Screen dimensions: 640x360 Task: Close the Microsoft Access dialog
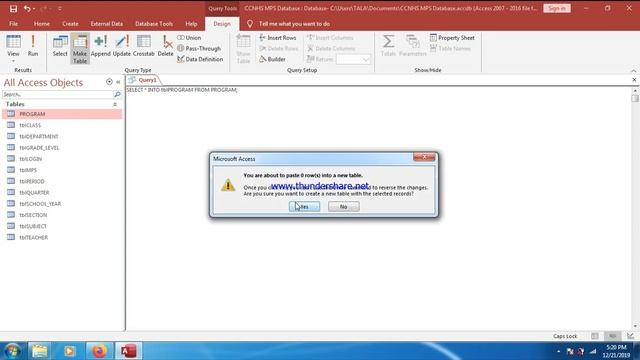(424, 157)
